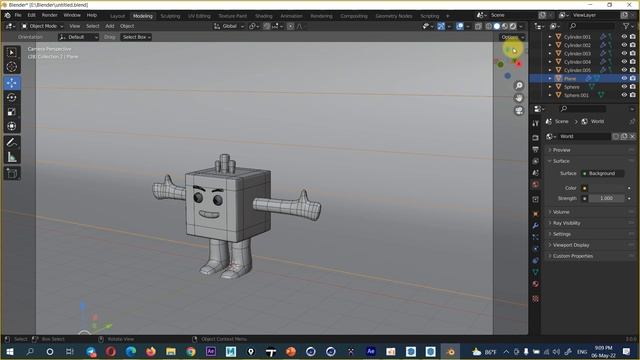Open the Options dropdown in viewport
Screen dimensions: 640x360
(x=513, y=37)
